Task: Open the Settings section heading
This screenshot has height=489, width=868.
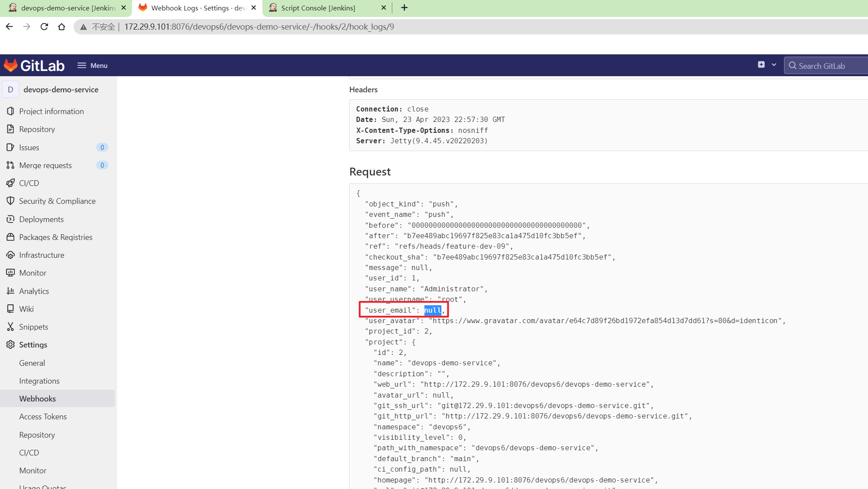Action: 33,345
